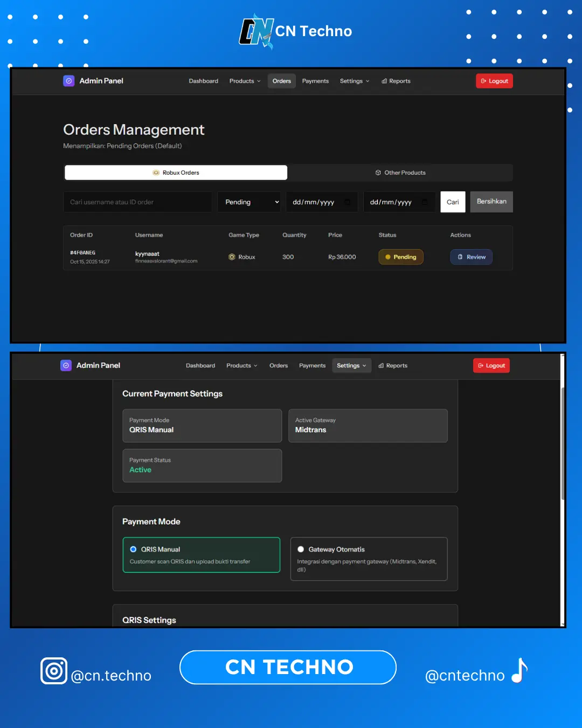Select the Gateway Otomatis radio option

point(301,550)
